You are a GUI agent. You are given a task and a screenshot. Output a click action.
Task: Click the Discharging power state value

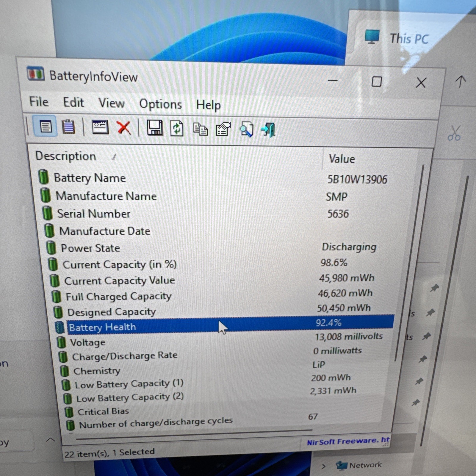[x=349, y=247]
